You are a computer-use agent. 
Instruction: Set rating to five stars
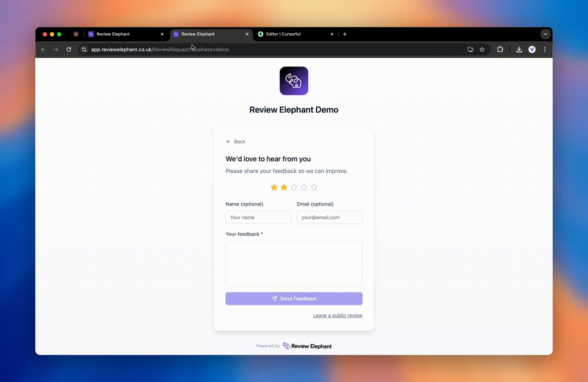(x=314, y=187)
